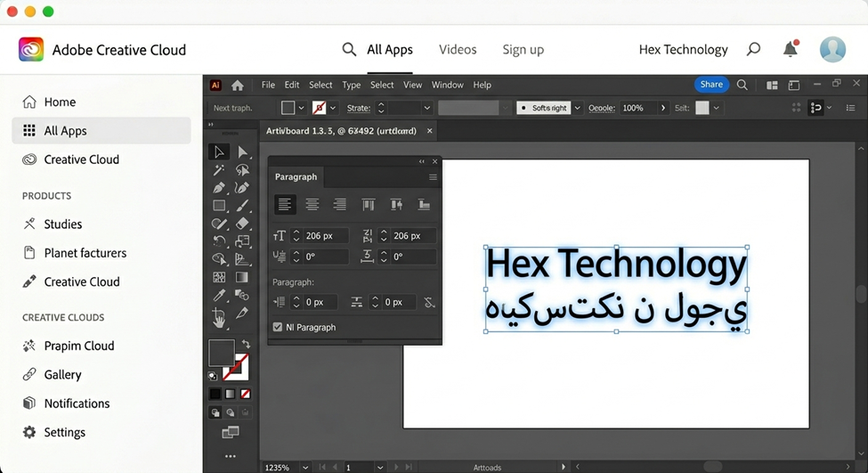Collapse the Paragraph panel double arrows
Image resolution: width=868 pixels, height=473 pixels.
pyautogui.click(x=422, y=161)
